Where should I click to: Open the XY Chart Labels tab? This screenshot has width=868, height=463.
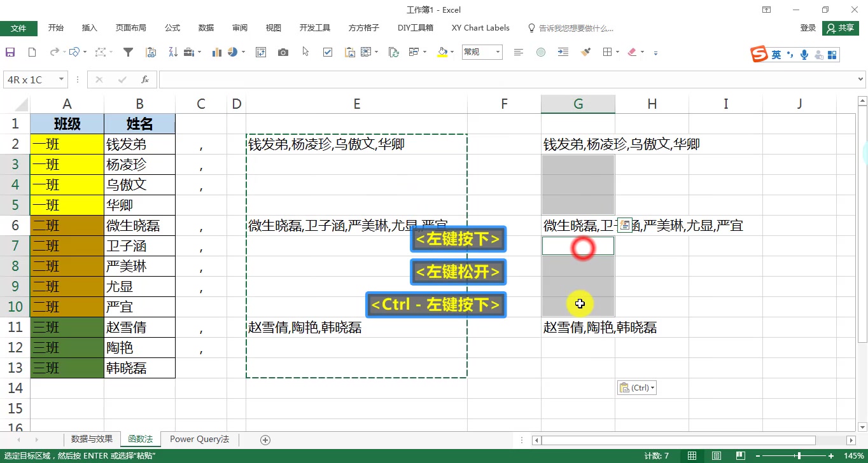pyautogui.click(x=480, y=28)
